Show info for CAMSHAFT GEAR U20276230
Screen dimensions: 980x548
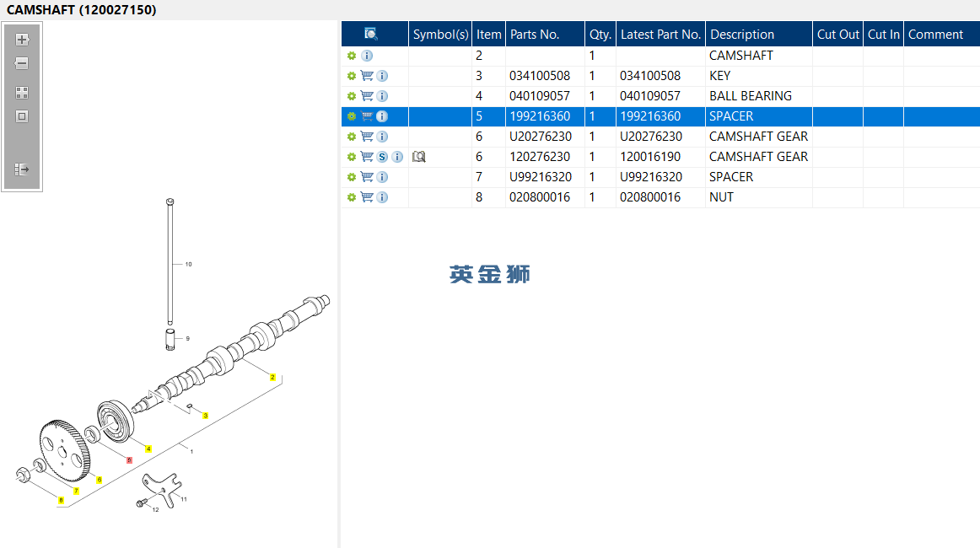(x=383, y=137)
